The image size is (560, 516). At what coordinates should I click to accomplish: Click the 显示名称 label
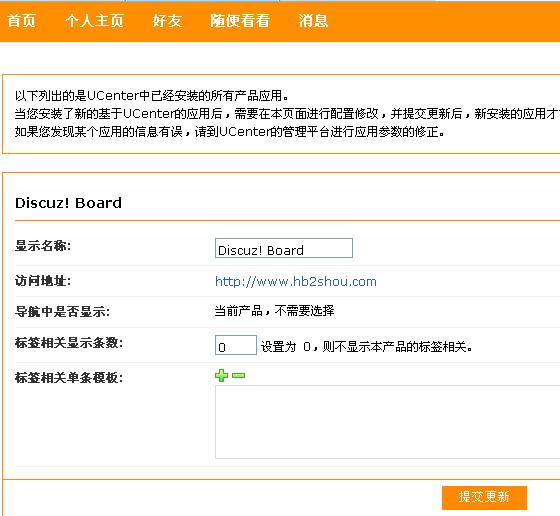point(43,246)
